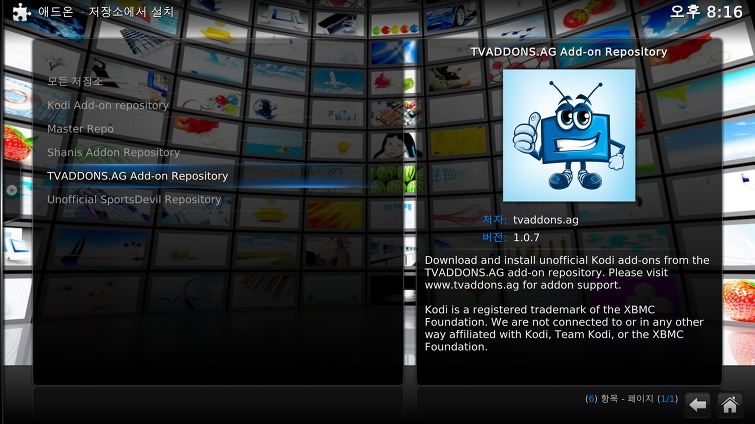
Task: Select the Master Repo entry
Action: [x=218, y=128]
